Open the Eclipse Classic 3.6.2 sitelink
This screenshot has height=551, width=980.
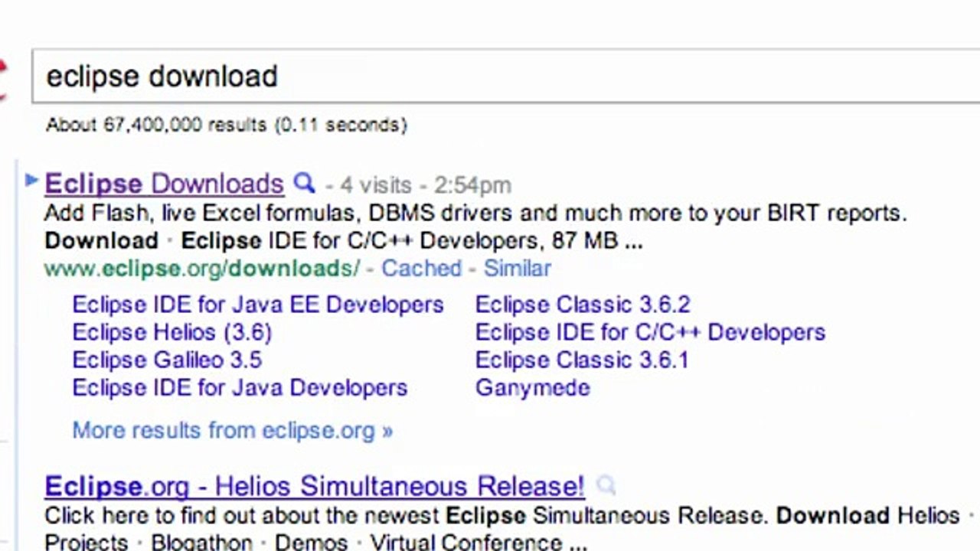(583, 305)
